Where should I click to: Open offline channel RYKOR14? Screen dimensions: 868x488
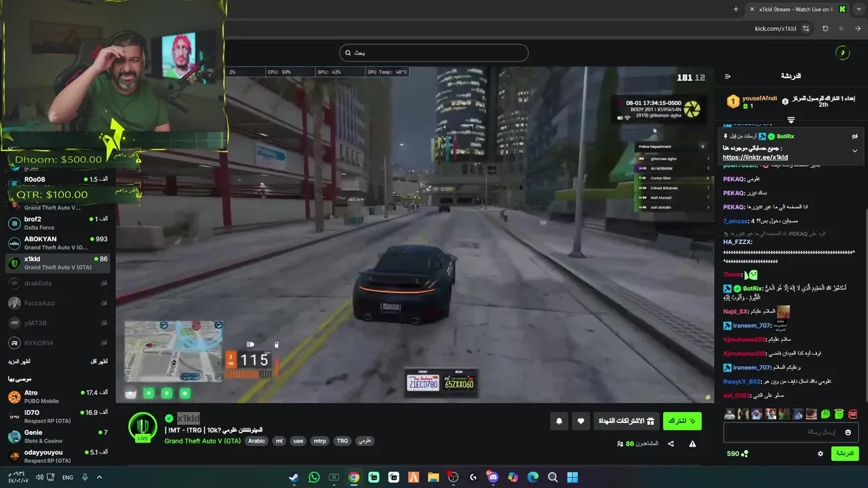[x=58, y=343]
